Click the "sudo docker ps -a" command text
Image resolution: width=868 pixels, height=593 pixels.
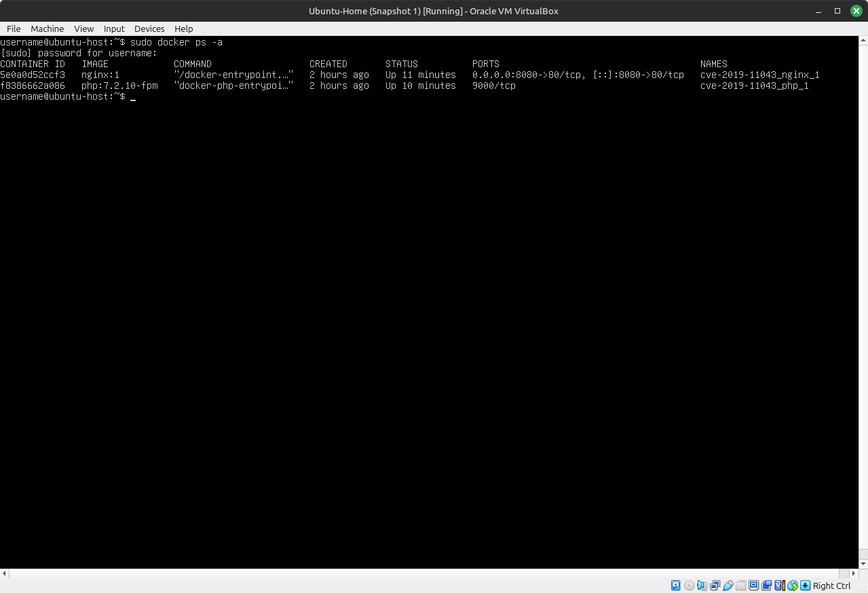[176, 42]
